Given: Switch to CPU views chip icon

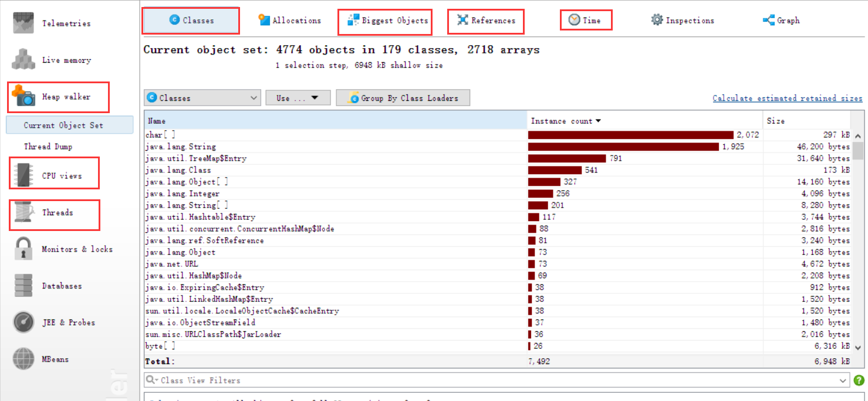Looking at the screenshot, I should 24,175.
